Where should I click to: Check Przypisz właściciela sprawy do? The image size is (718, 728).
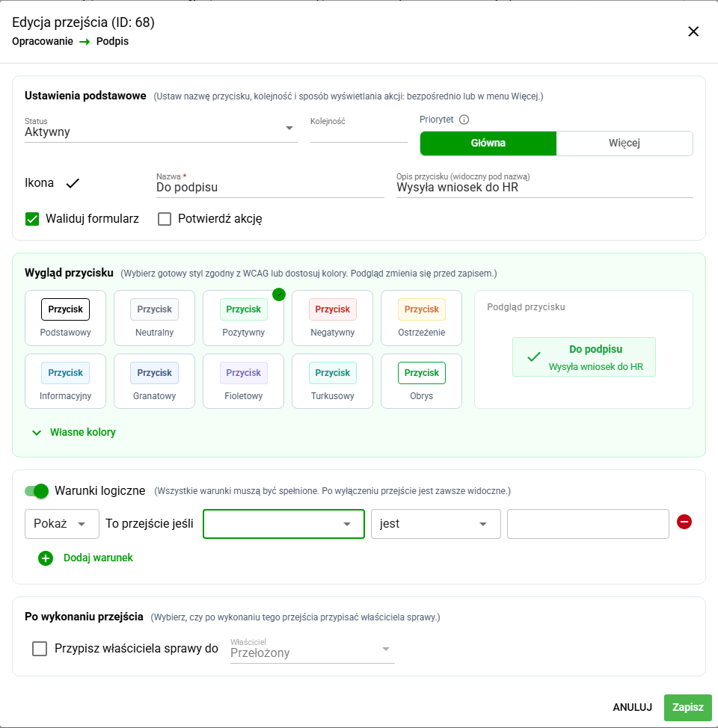coord(40,649)
